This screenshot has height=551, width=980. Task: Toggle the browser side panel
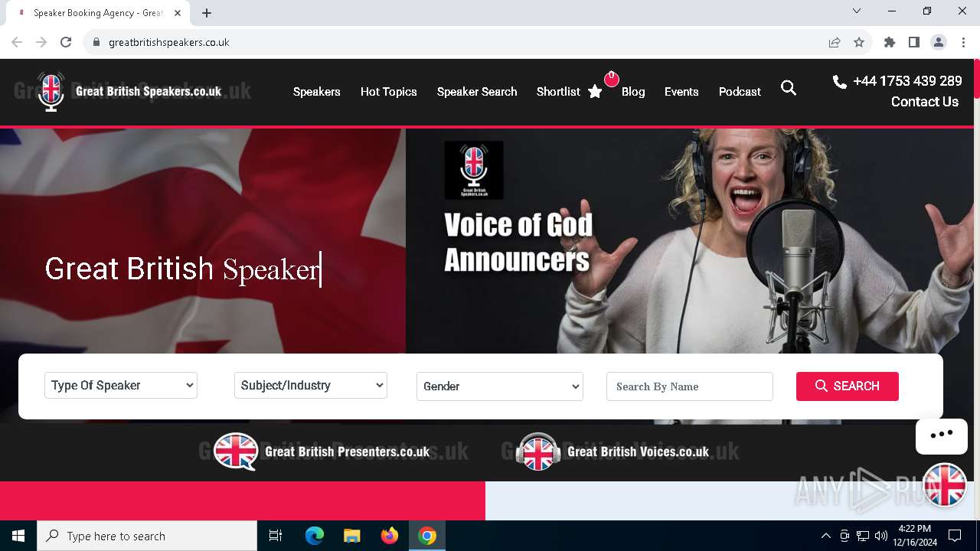tap(914, 42)
